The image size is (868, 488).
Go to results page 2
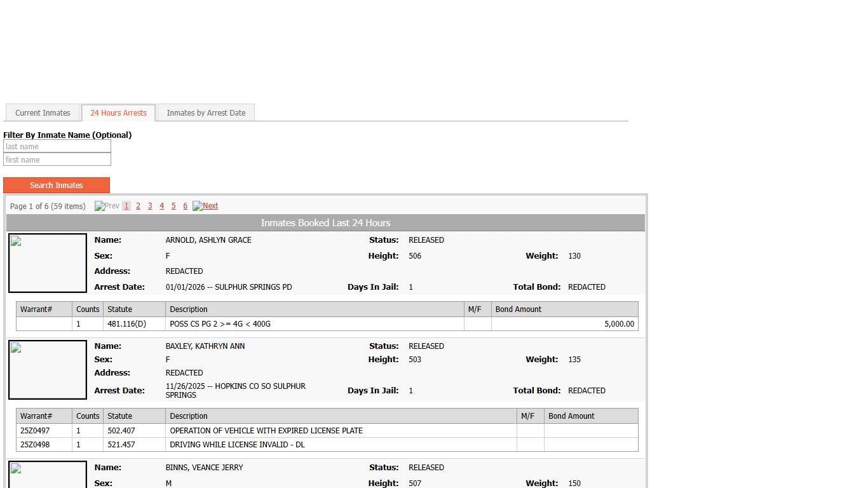(x=138, y=206)
